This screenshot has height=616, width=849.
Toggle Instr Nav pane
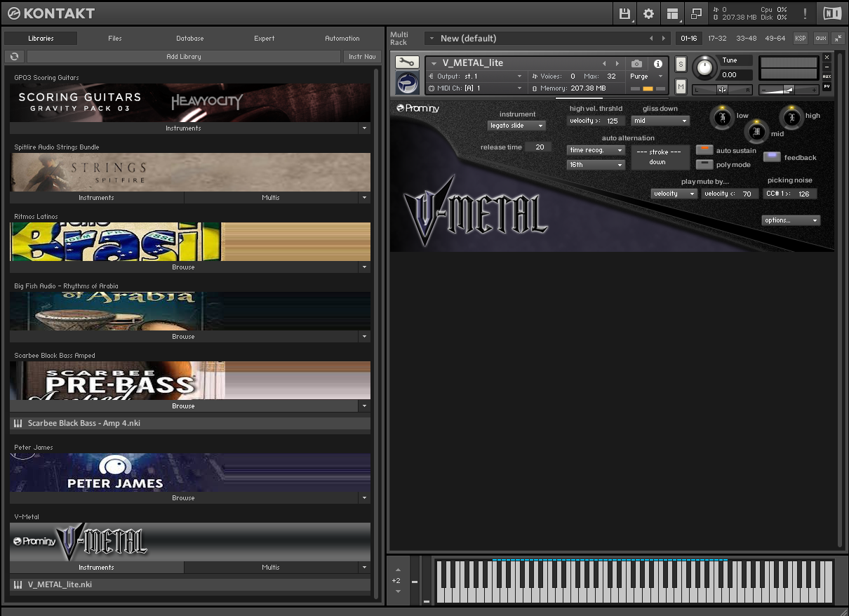(x=361, y=56)
